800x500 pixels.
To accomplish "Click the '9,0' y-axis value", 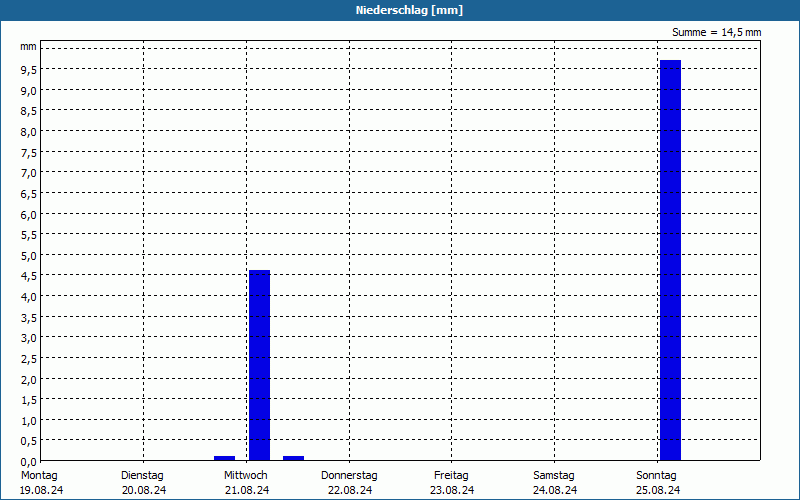I will [29, 91].
